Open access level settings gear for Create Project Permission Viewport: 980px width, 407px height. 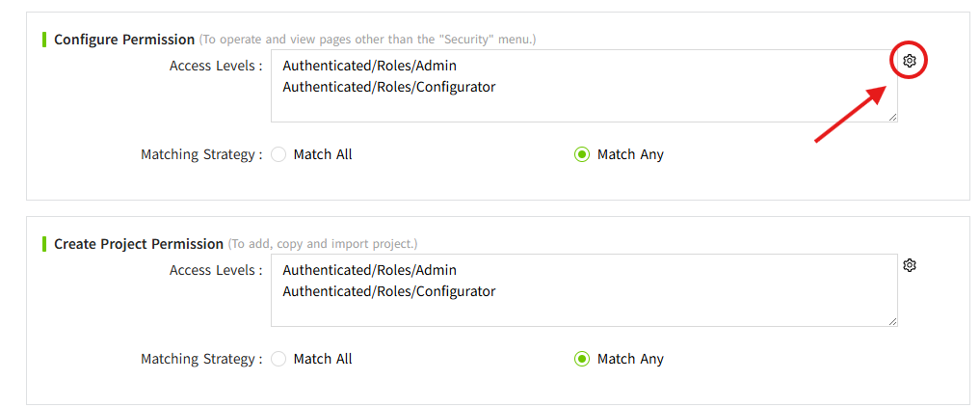tap(909, 265)
